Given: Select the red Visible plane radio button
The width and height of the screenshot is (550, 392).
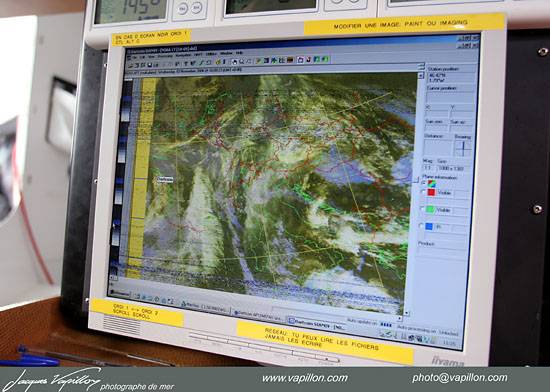Looking at the screenshot, I should [423, 192].
